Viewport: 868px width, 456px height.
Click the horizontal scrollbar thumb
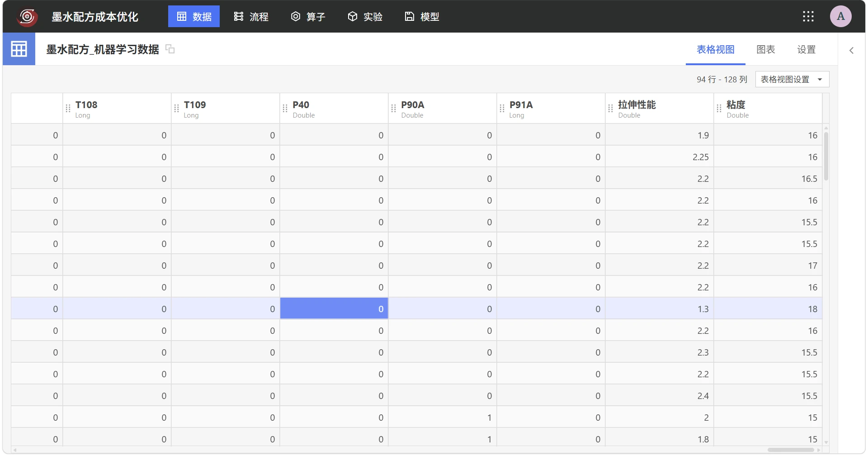point(791,450)
